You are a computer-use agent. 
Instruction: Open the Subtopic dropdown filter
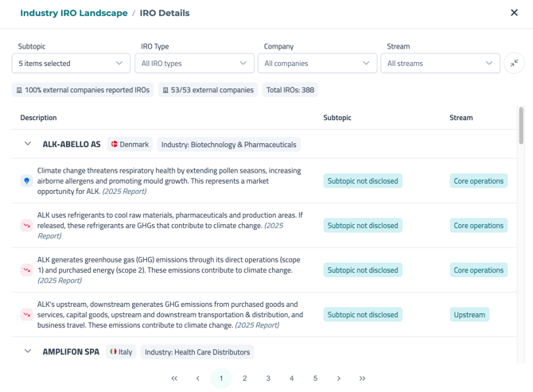coord(71,64)
